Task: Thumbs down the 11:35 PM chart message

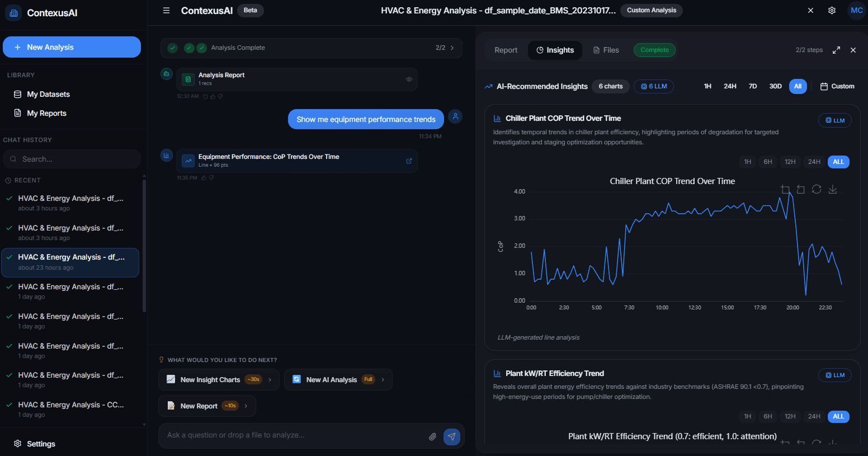Action: click(x=211, y=178)
